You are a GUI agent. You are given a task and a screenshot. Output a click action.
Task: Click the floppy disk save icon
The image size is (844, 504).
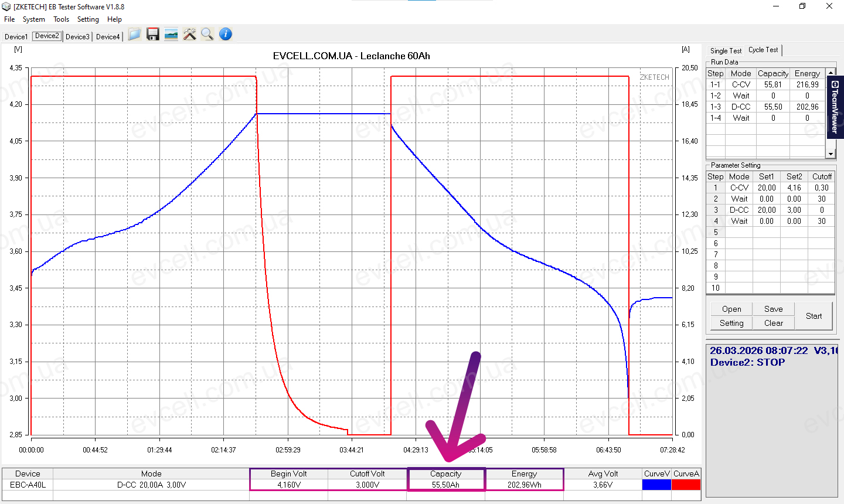pos(153,35)
